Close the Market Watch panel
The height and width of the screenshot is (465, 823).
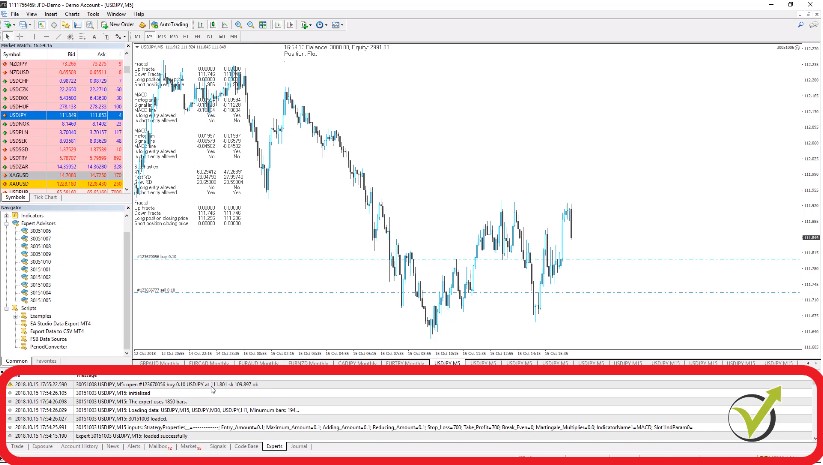(128, 46)
